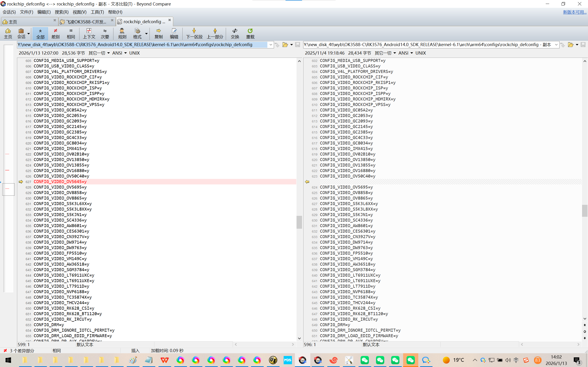The image size is (588, 367).
Task: Click the Home (主页) toolbar icon
Action: point(8,31)
